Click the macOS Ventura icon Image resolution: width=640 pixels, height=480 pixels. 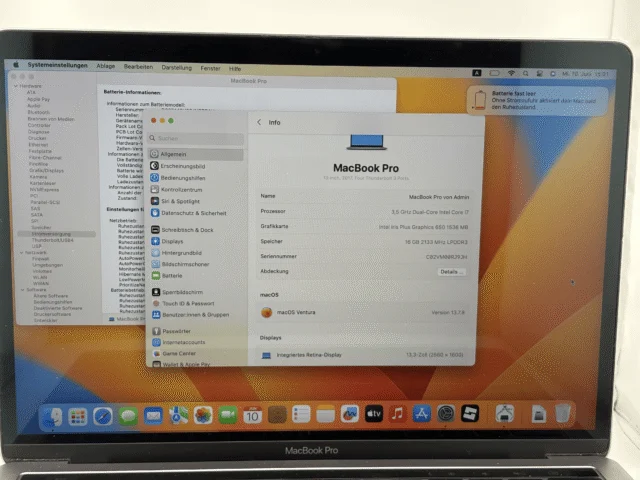(267, 313)
